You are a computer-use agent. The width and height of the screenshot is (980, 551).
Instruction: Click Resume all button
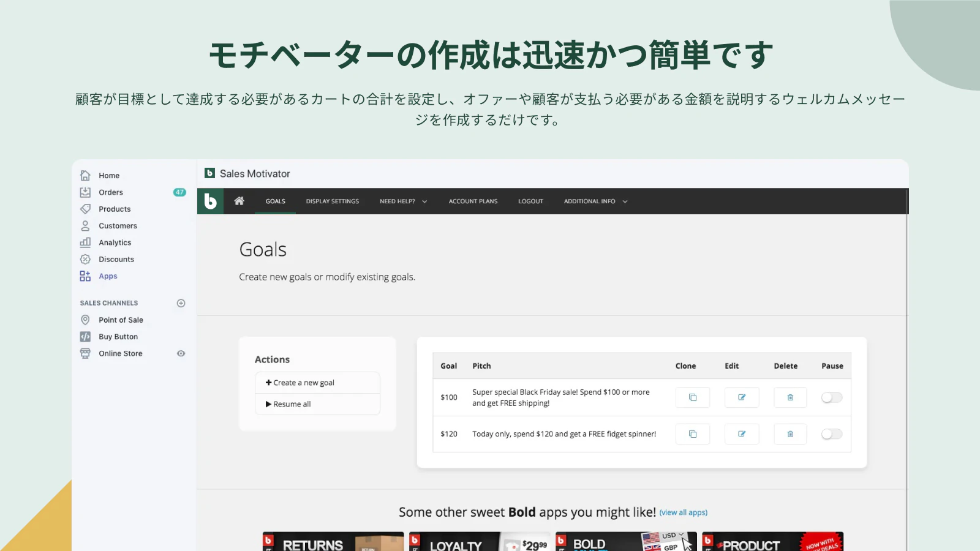(x=317, y=404)
